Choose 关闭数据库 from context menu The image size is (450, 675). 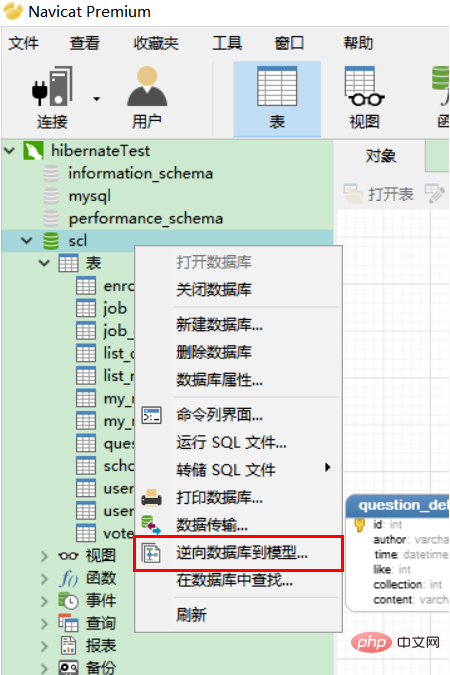239,290
